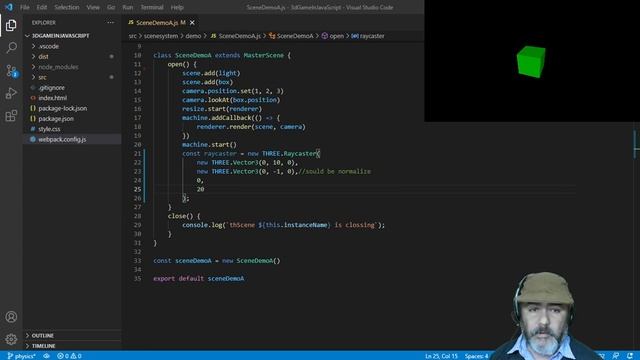Open the Explorer more actions ellipsis
This screenshot has height=360, width=640.
tap(111, 22)
